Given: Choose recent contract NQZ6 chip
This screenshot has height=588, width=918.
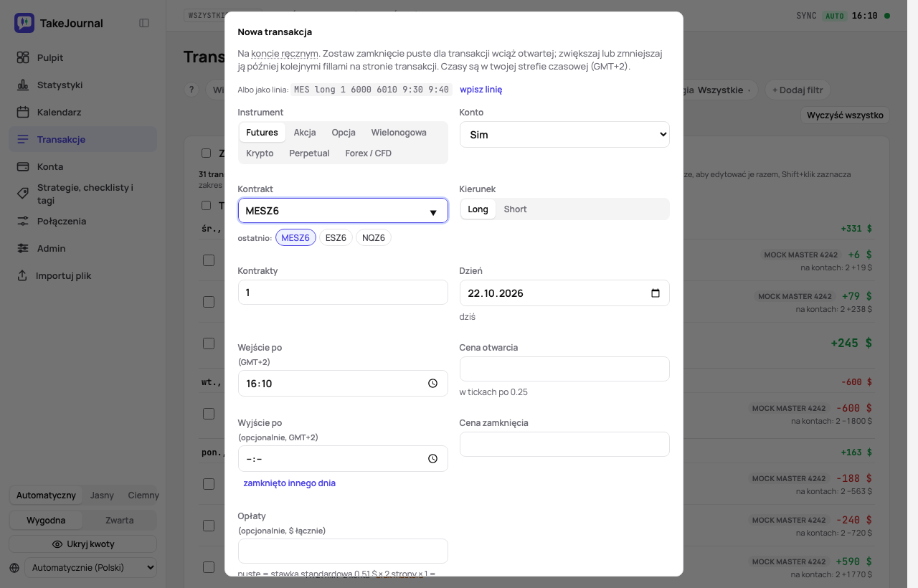Looking at the screenshot, I should (374, 237).
